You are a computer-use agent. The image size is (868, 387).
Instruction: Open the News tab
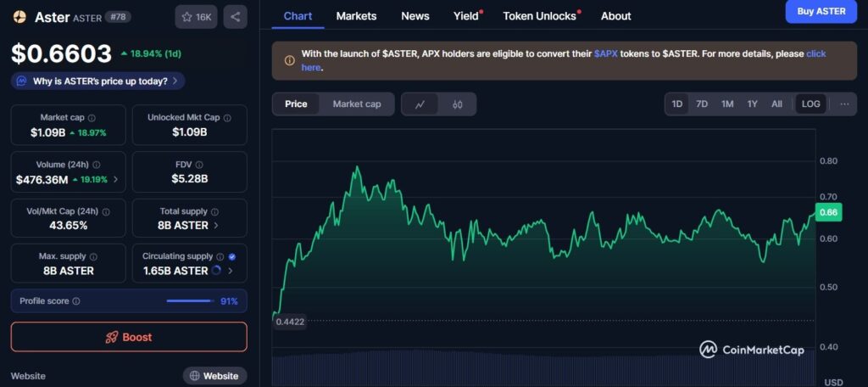coord(415,16)
